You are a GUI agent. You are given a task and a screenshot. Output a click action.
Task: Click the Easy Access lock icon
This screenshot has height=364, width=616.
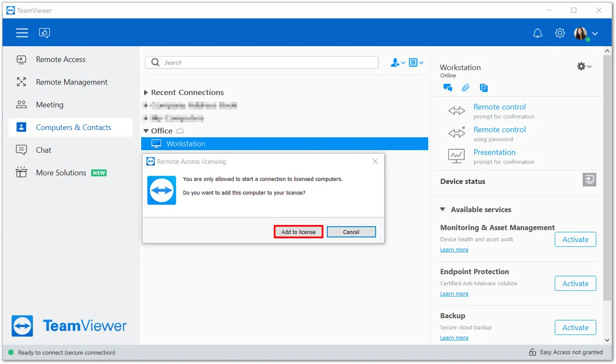pyautogui.click(x=533, y=352)
